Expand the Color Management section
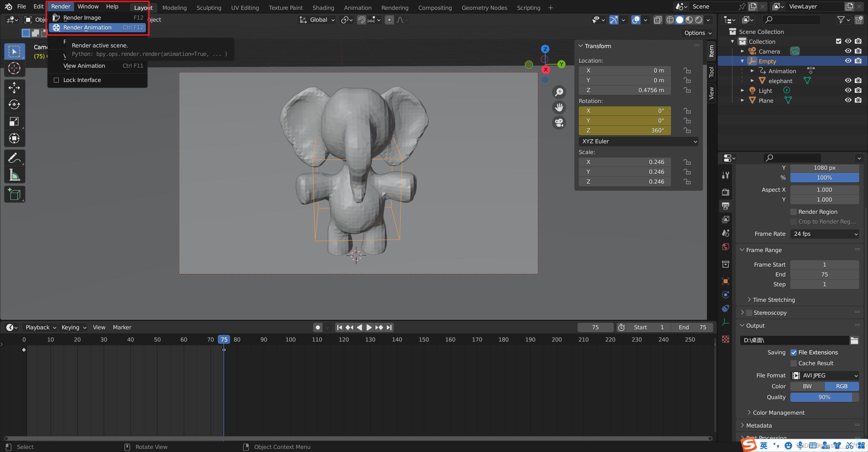The width and height of the screenshot is (868, 452). [x=778, y=413]
